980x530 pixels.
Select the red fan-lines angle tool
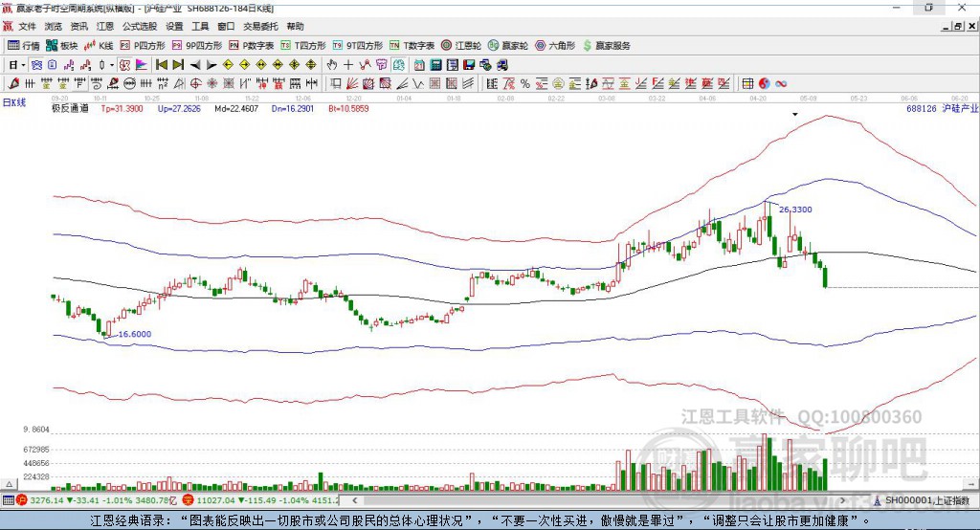(353, 84)
